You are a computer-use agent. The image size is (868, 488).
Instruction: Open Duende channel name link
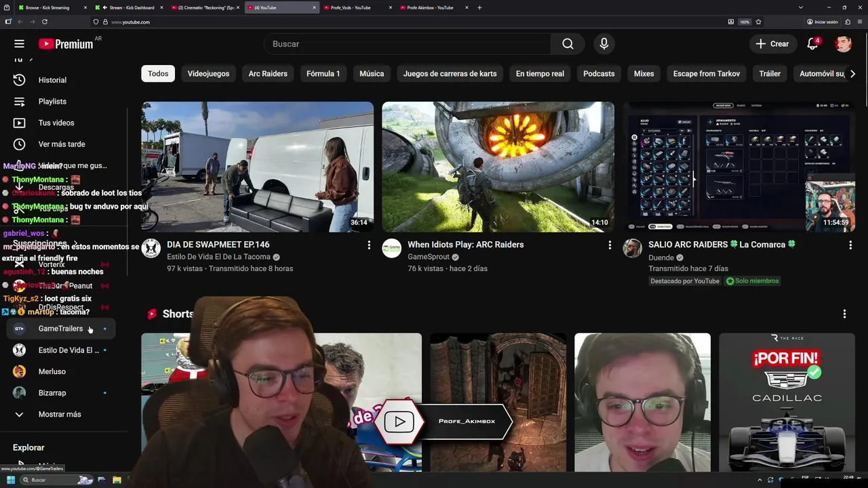click(661, 258)
